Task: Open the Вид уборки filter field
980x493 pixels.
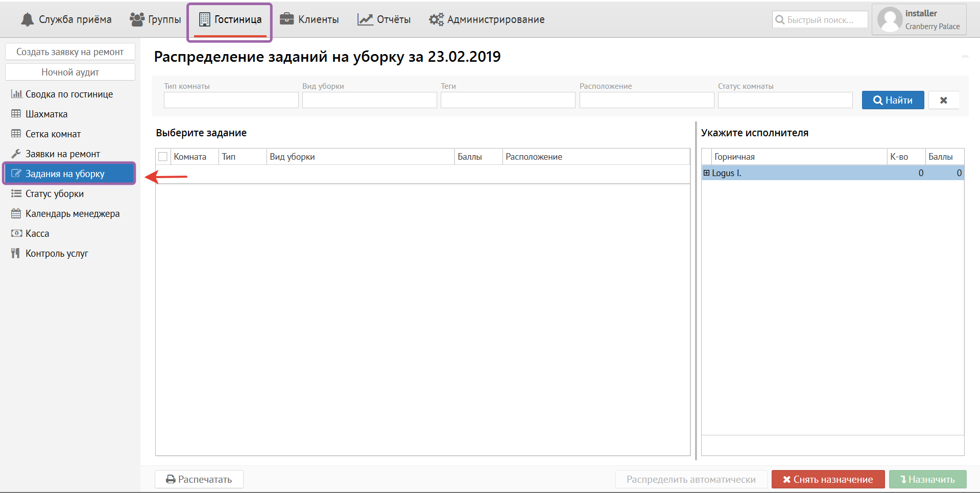Action: point(369,100)
